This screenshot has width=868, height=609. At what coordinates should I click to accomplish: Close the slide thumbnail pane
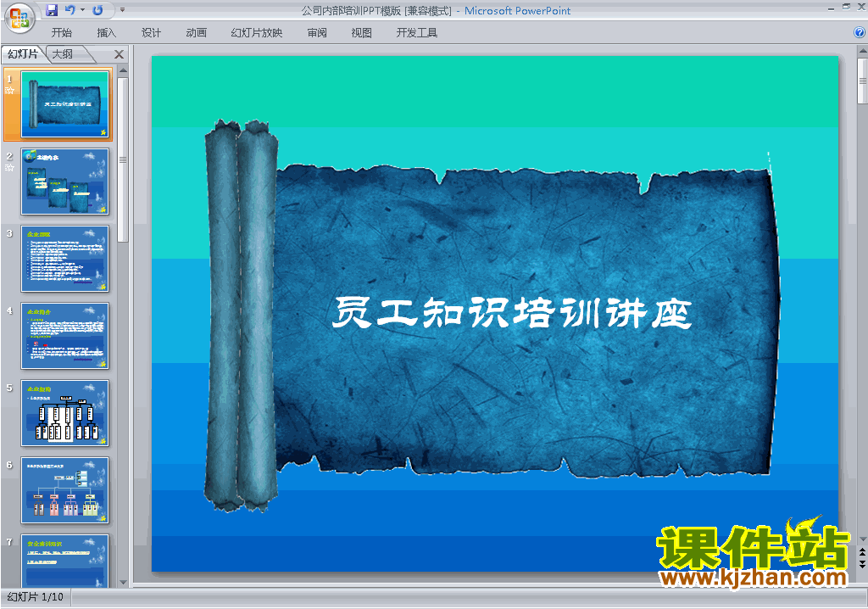[119, 54]
